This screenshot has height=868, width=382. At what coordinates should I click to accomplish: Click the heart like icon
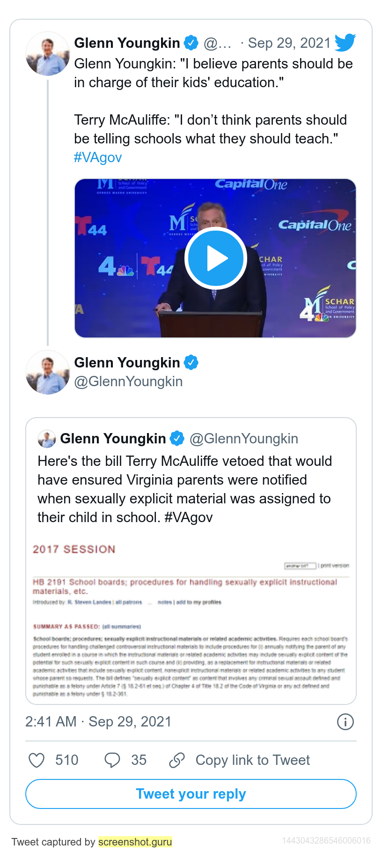click(x=37, y=760)
